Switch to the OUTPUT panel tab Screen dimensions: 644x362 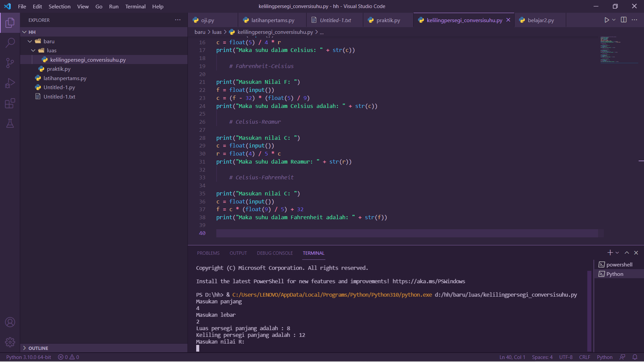tap(238, 253)
